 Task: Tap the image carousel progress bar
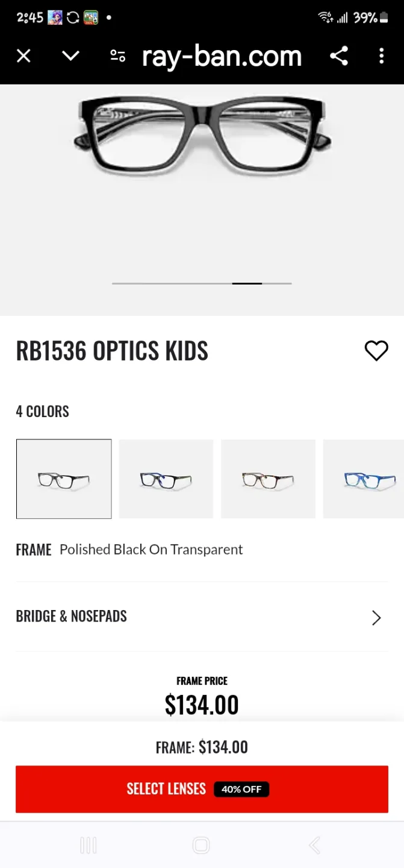(x=202, y=283)
